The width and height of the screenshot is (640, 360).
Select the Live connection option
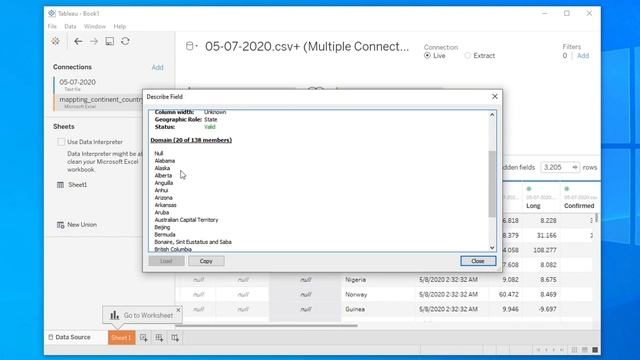pyautogui.click(x=427, y=56)
